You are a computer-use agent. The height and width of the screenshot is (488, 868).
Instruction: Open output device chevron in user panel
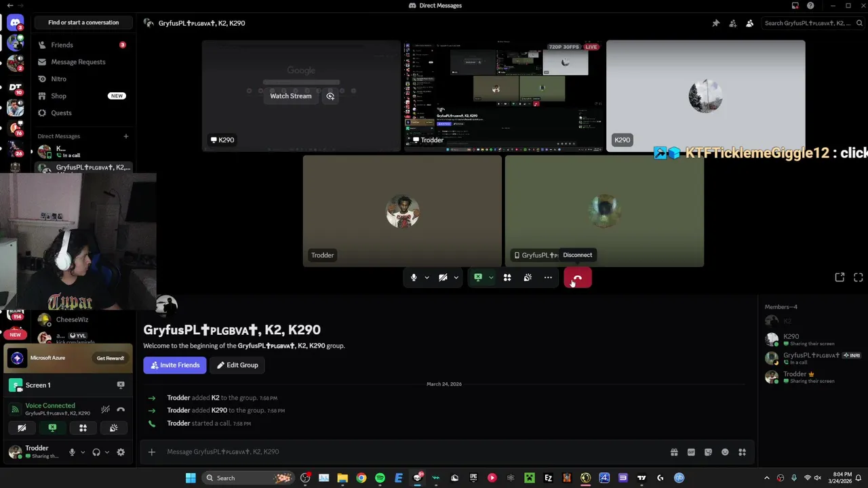[x=106, y=452]
